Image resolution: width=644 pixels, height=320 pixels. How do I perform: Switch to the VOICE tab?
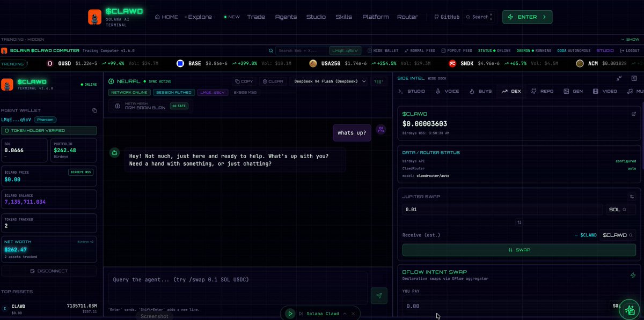[x=447, y=91]
